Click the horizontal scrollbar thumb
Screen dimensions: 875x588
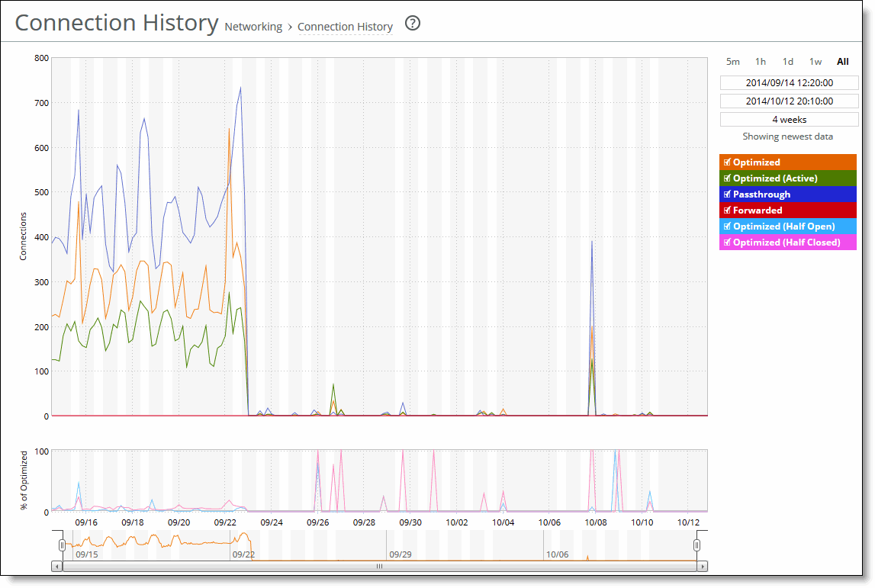(379, 567)
